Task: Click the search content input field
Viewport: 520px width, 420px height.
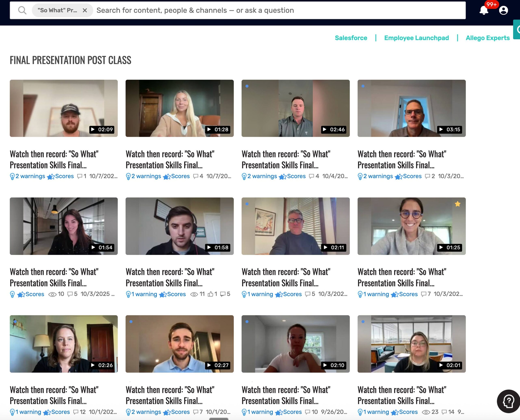Action: pos(279,10)
